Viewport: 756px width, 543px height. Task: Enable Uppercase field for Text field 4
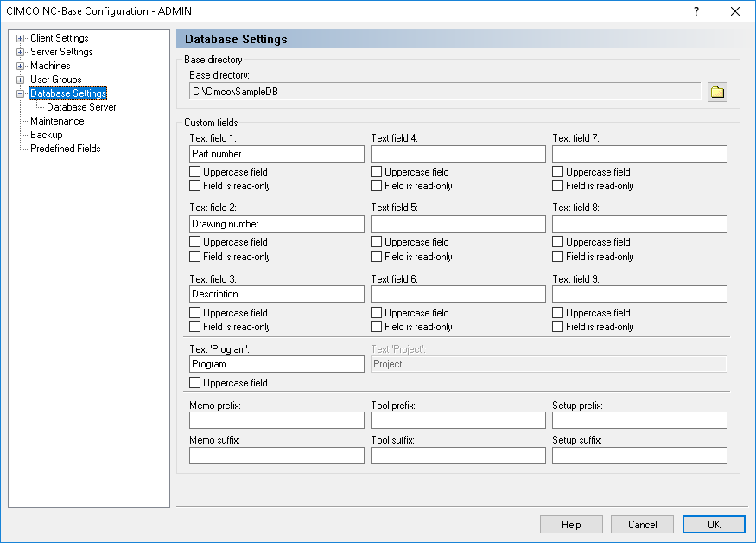[x=376, y=172]
